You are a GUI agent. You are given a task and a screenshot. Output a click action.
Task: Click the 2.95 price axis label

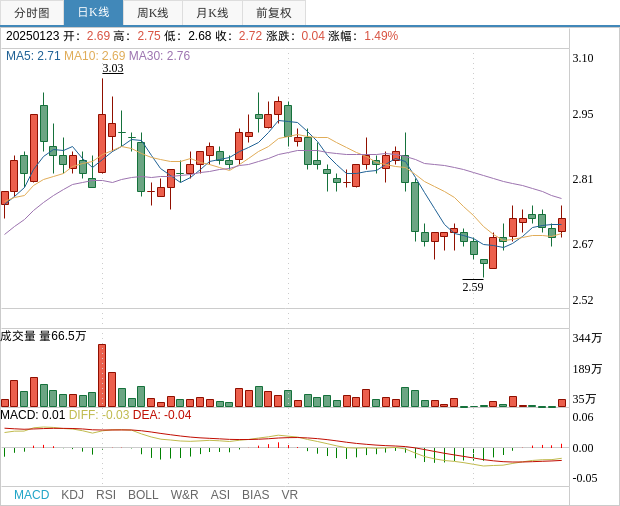583,114
